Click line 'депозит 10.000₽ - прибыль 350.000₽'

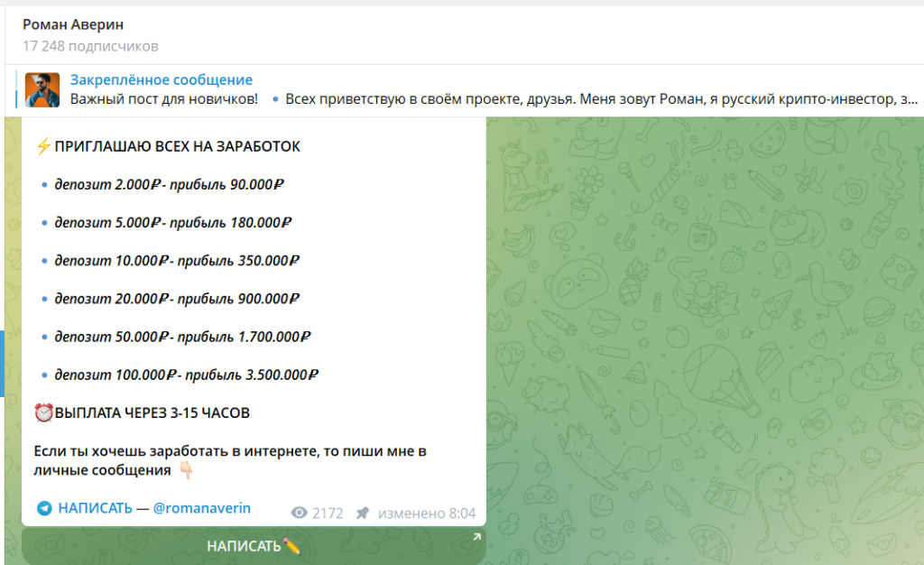[177, 261]
